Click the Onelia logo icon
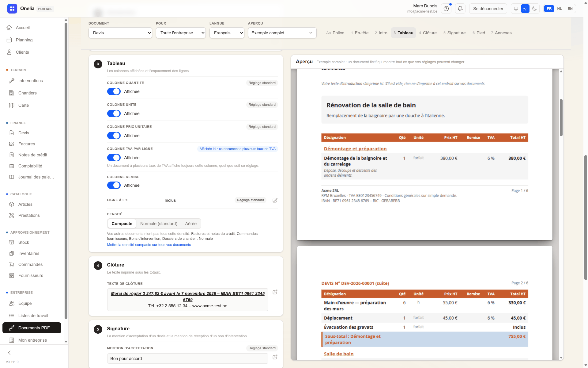 click(x=12, y=9)
